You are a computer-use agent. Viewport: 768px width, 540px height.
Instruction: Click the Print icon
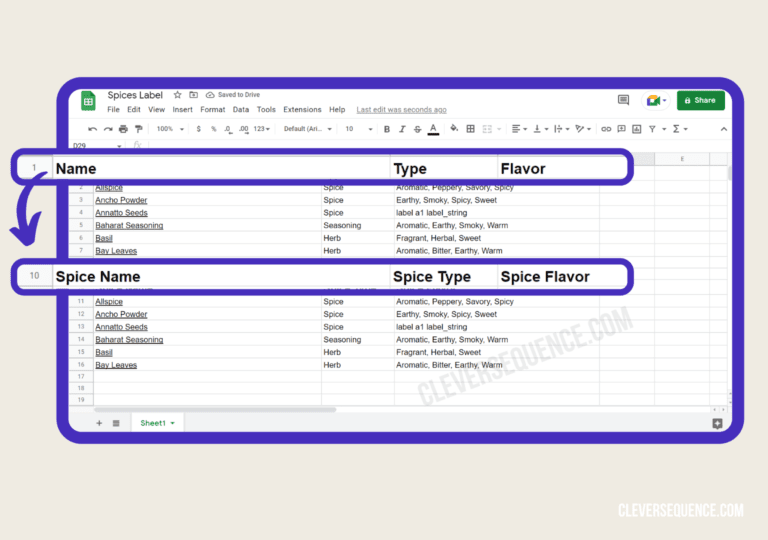[123, 129]
